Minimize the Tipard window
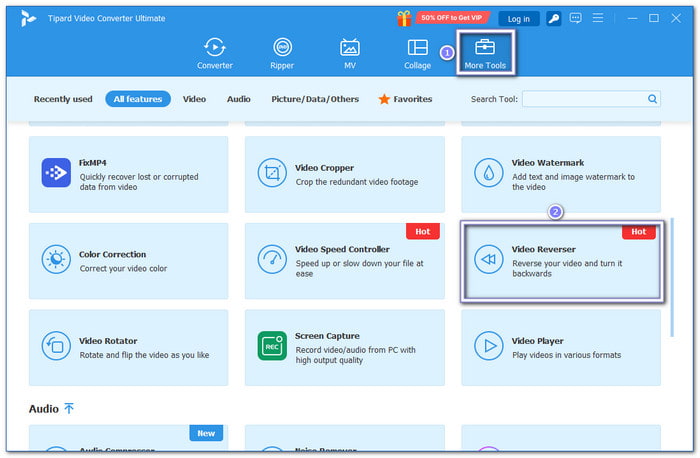 pos(632,18)
